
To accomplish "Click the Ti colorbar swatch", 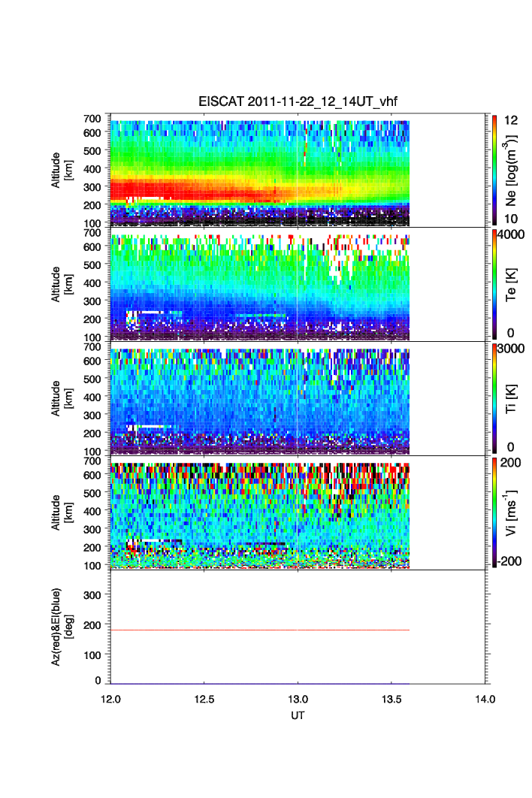I will tap(494, 398).
